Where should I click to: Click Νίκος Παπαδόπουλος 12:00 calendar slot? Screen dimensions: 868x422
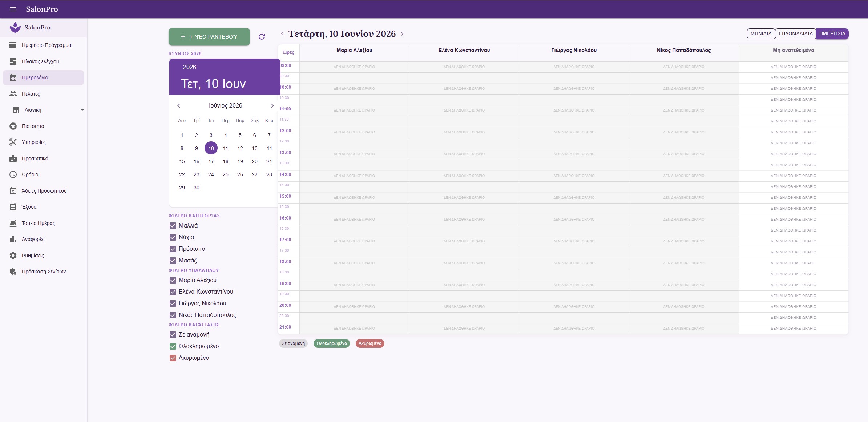(684, 132)
